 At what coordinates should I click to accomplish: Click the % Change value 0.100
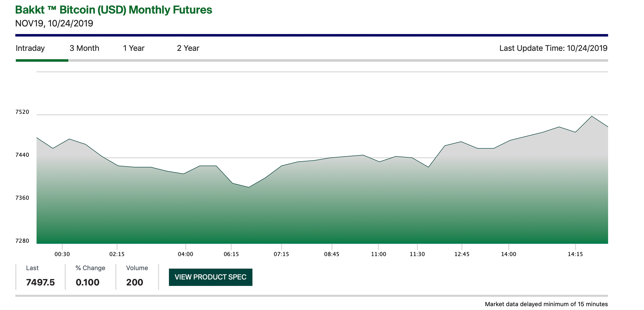pyautogui.click(x=88, y=282)
